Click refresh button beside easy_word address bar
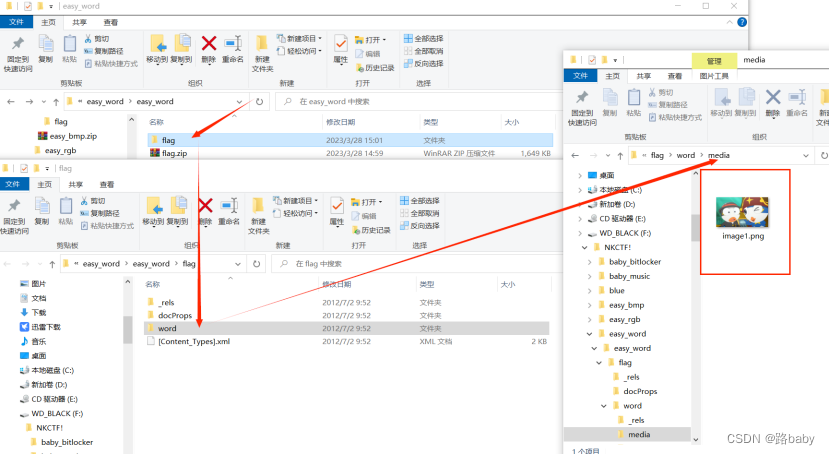This screenshot has height=455, width=830. point(259,102)
